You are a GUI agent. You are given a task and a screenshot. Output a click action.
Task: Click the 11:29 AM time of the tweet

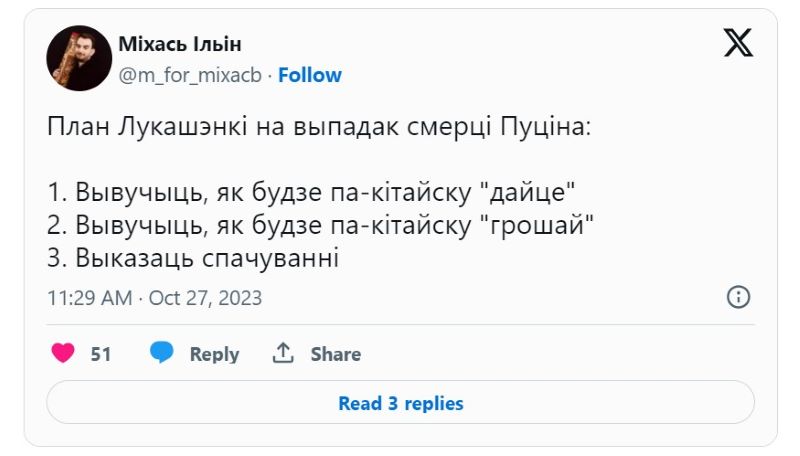[90, 298]
